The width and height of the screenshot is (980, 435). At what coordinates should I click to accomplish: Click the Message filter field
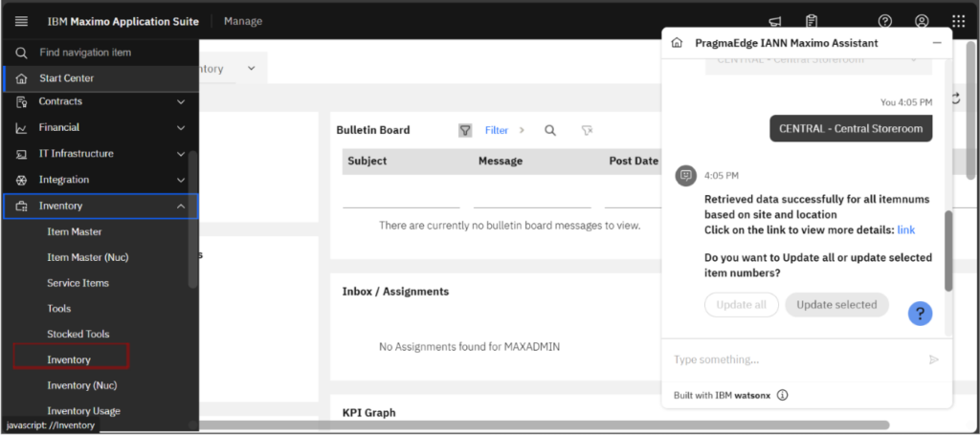click(532, 197)
